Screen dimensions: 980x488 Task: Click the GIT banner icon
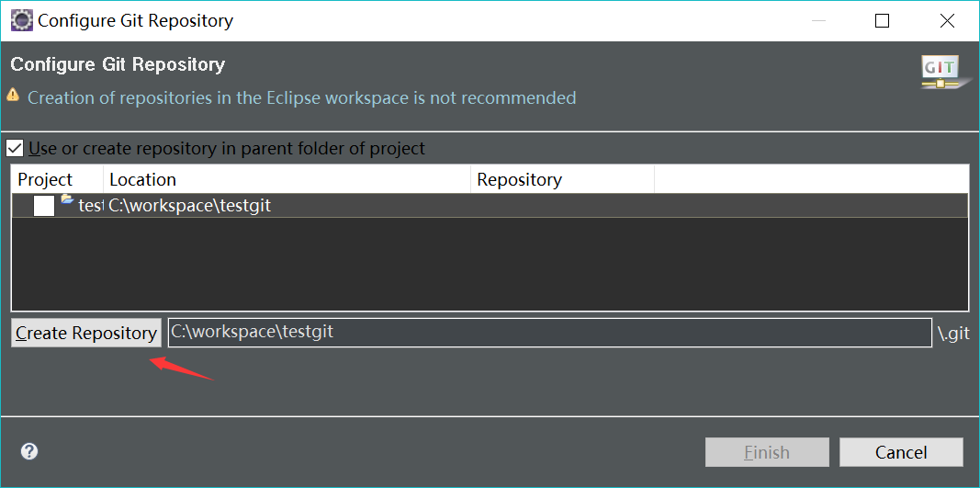click(x=940, y=72)
